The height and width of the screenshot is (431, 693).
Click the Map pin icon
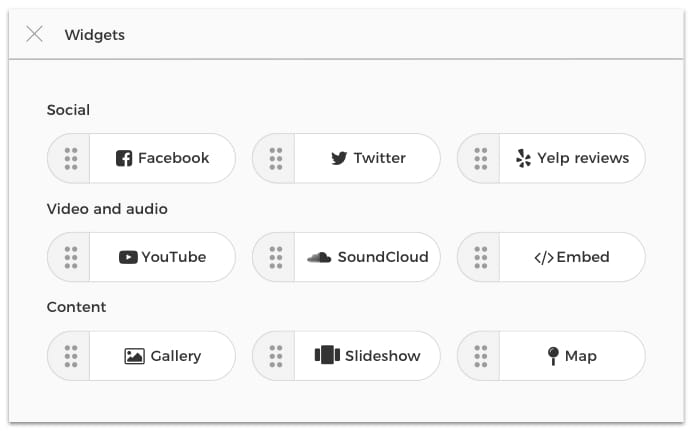pos(553,356)
